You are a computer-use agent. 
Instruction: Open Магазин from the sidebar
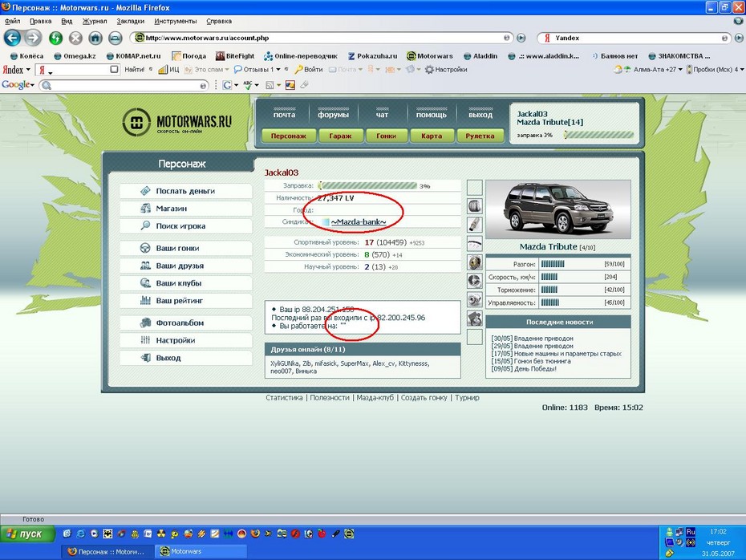click(185, 209)
